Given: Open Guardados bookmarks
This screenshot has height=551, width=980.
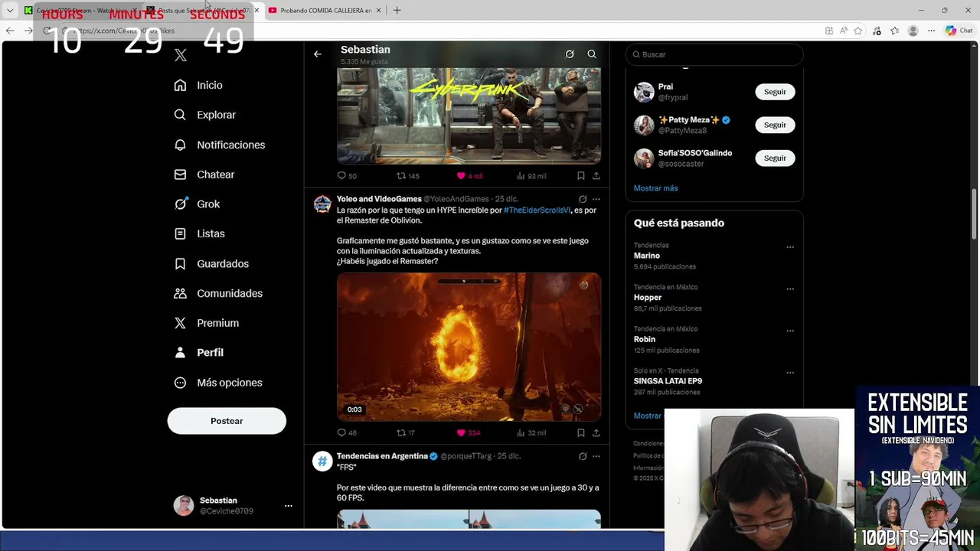Looking at the screenshot, I should point(211,263).
